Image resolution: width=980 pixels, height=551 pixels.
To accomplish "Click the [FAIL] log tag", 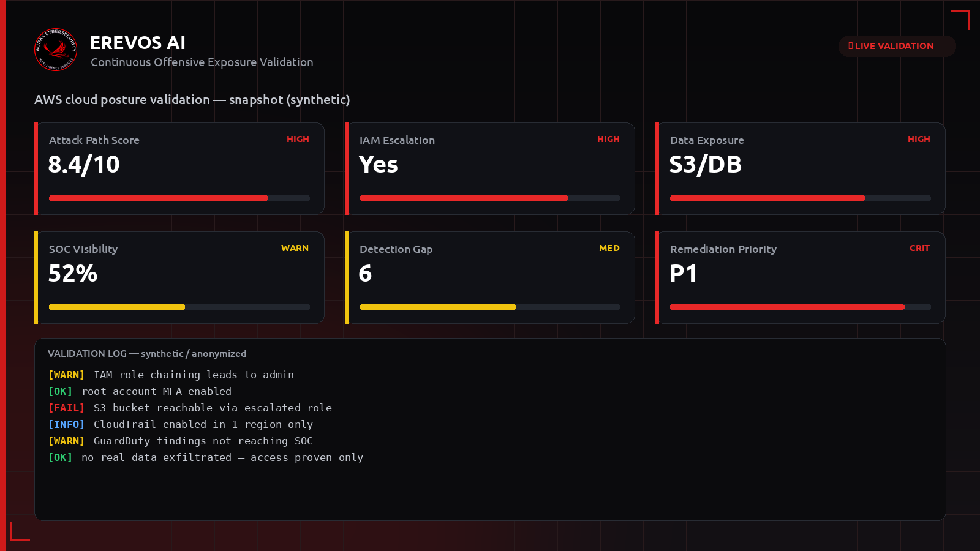I will 66,408.
